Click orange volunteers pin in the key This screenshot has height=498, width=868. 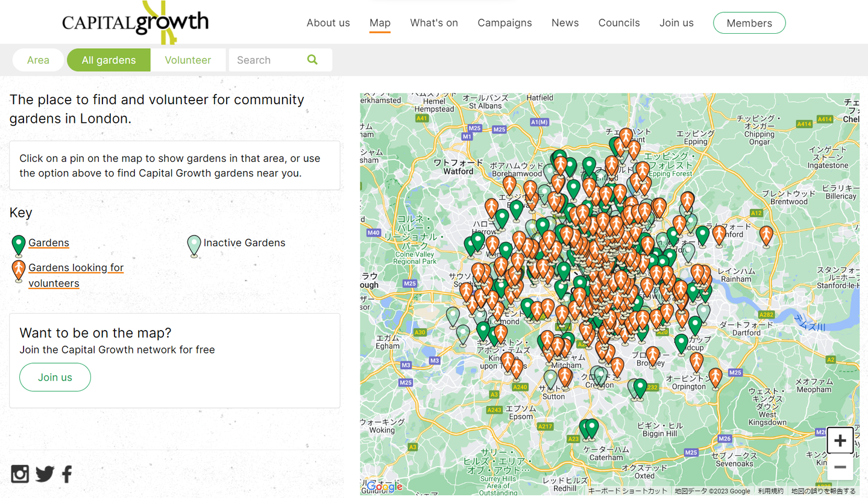[x=19, y=270]
